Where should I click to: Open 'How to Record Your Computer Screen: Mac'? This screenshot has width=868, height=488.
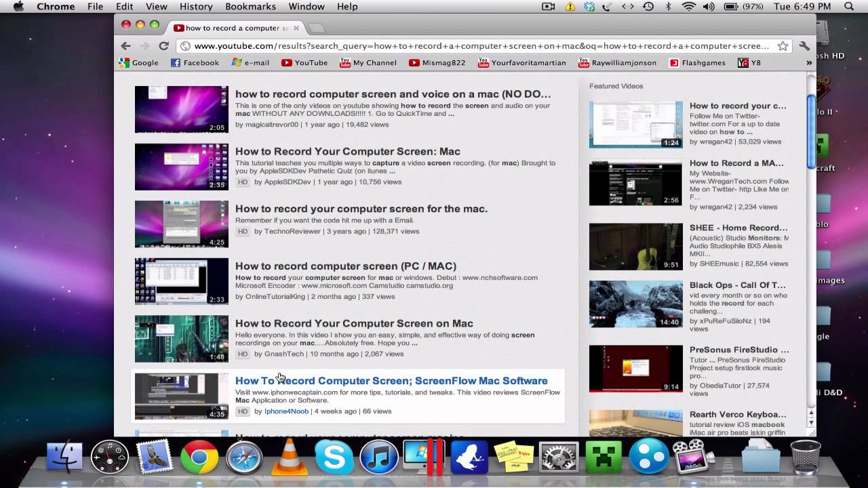[348, 151]
